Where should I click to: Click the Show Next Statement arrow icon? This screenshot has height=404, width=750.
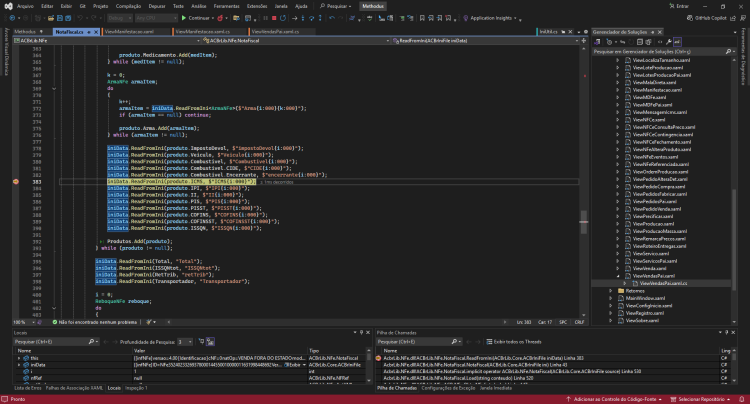pos(294,18)
